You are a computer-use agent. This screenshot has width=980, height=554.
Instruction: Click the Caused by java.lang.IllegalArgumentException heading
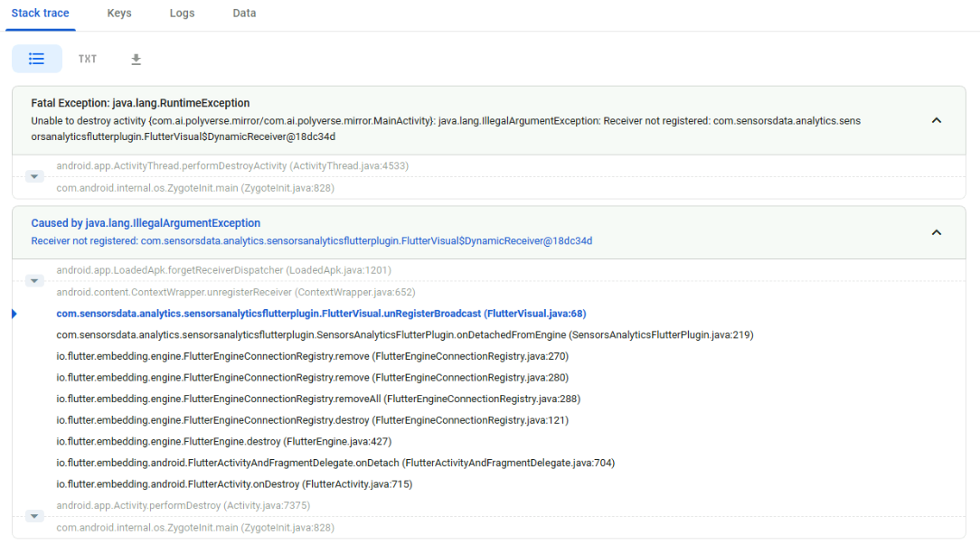tap(146, 222)
